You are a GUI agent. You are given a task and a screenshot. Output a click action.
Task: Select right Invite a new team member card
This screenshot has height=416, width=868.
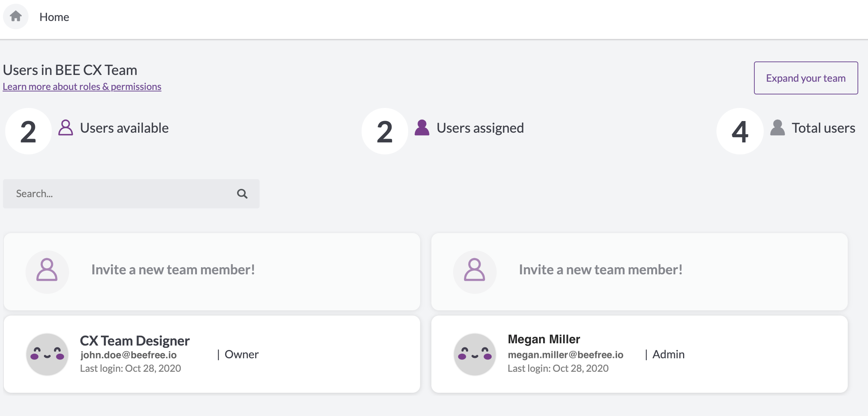[x=640, y=272]
